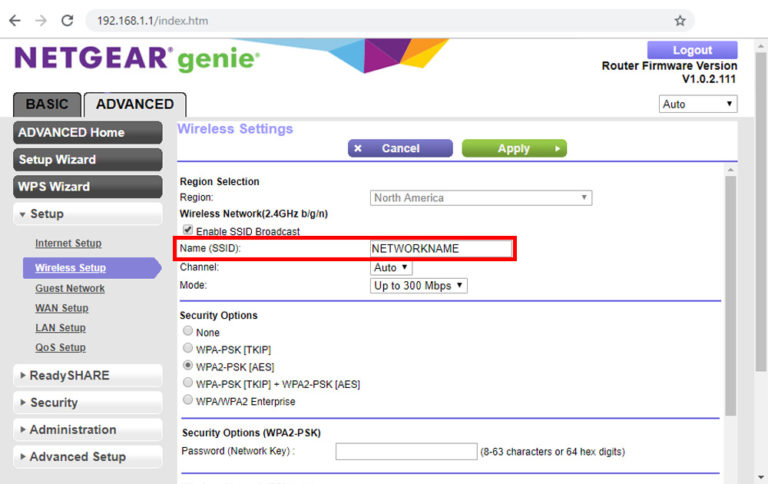Choose WPA/WPA2 Enterprise radio button
The height and width of the screenshot is (484, 768).
[x=187, y=401]
